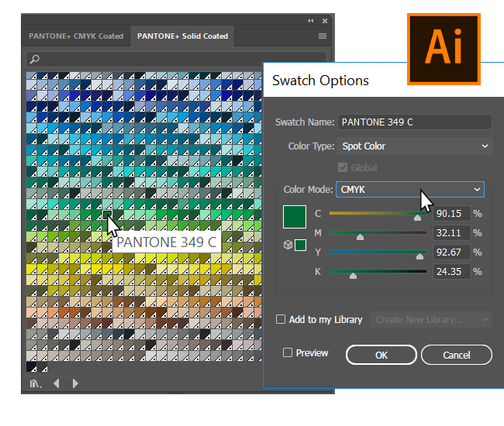Edit the Swatch Name field
Image resolution: width=504 pixels, height=426 pixels.
pos(415,122)
